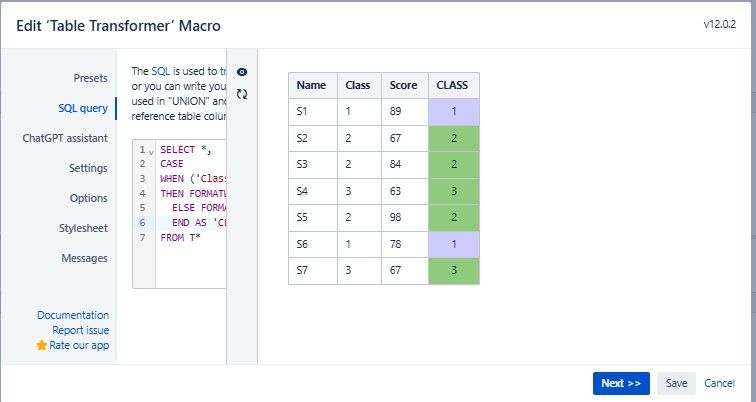The image size is (756, 402).
Task: Open the ChatGPT assistant tab
Action: pos(65,138)
